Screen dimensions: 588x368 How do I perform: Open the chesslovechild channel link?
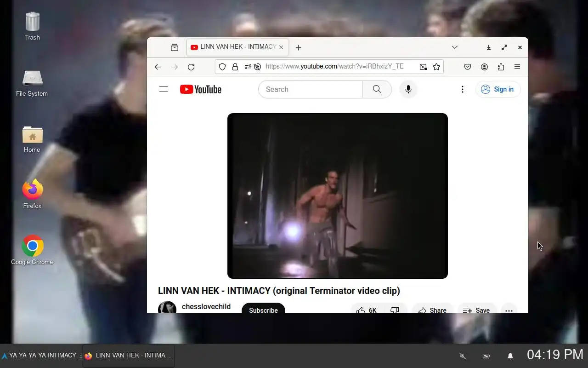pos(206,306)
